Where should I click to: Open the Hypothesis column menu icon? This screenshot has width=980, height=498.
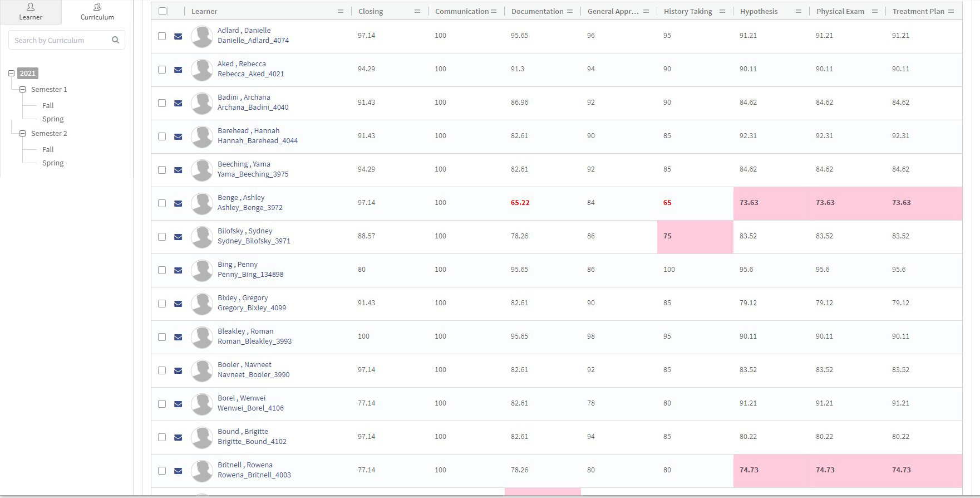click(x=798, y=11)
